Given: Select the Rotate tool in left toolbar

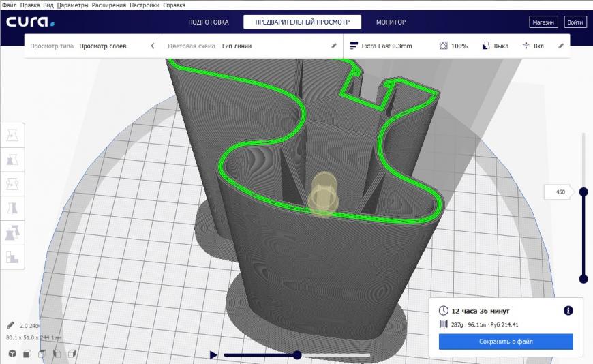Looking at the screenshot, I should (x=12, y=184).
